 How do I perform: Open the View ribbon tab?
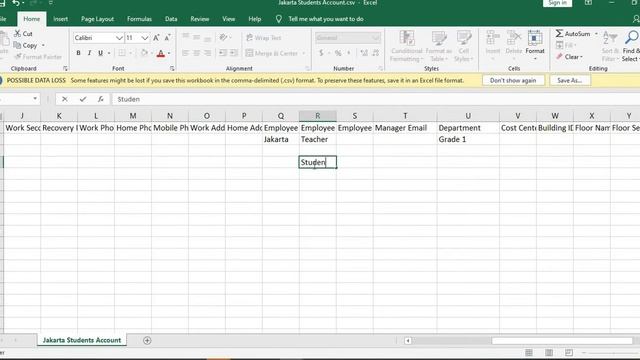coord(229,19)
